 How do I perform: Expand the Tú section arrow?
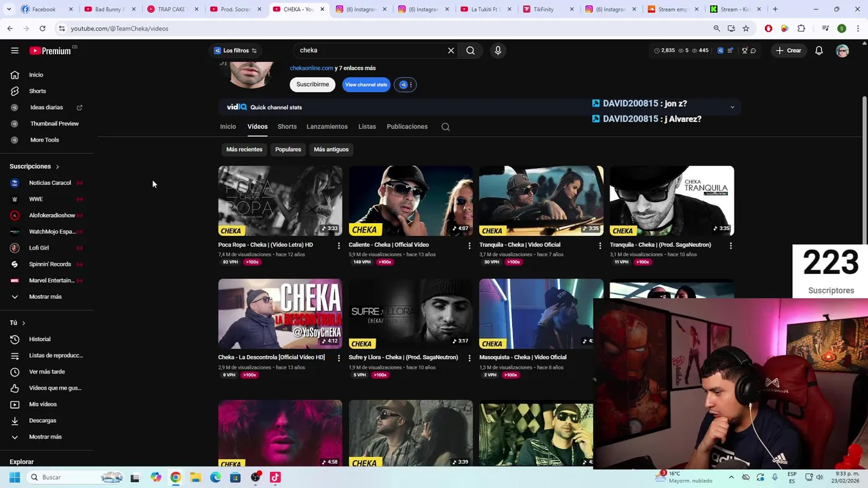(23, 323)
